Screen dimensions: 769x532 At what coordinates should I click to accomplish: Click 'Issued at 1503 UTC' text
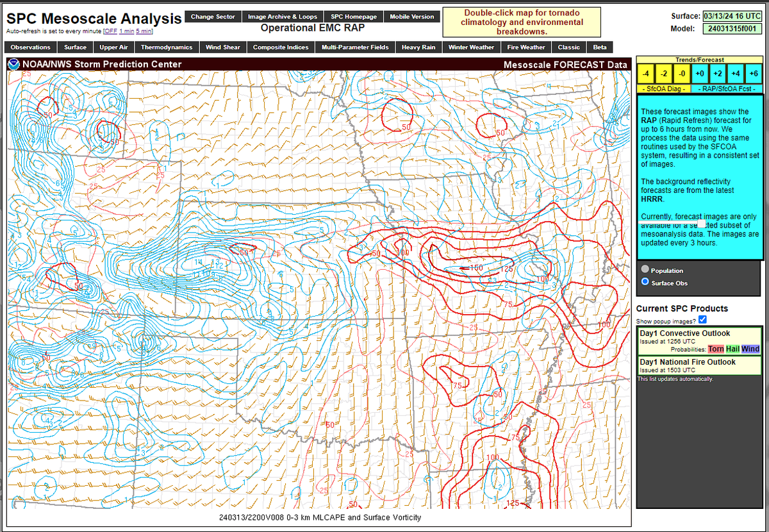[666, 370]
